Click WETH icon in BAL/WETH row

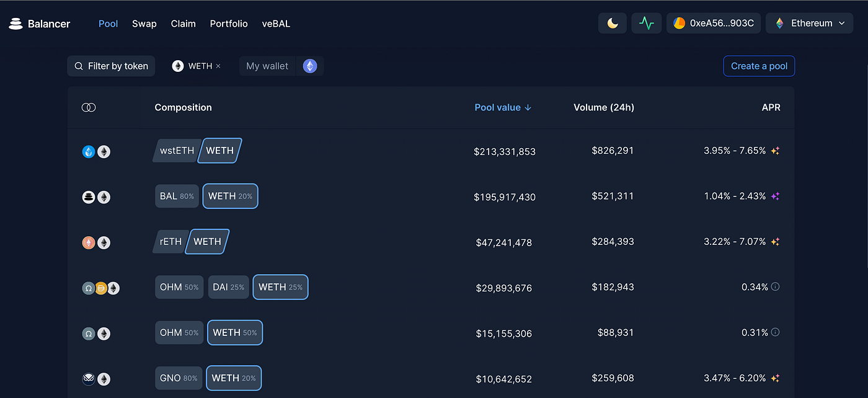tap(104, 197)
